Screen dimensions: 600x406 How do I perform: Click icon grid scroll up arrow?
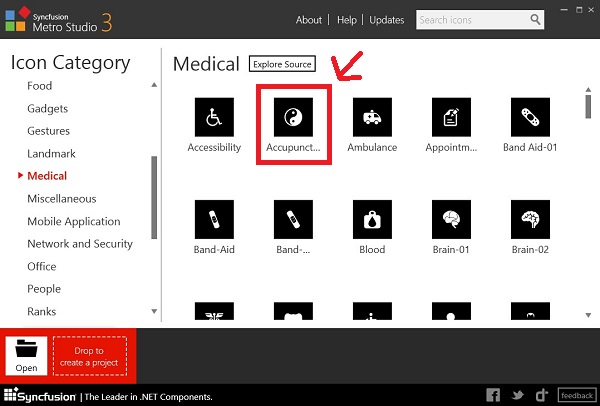588,89
